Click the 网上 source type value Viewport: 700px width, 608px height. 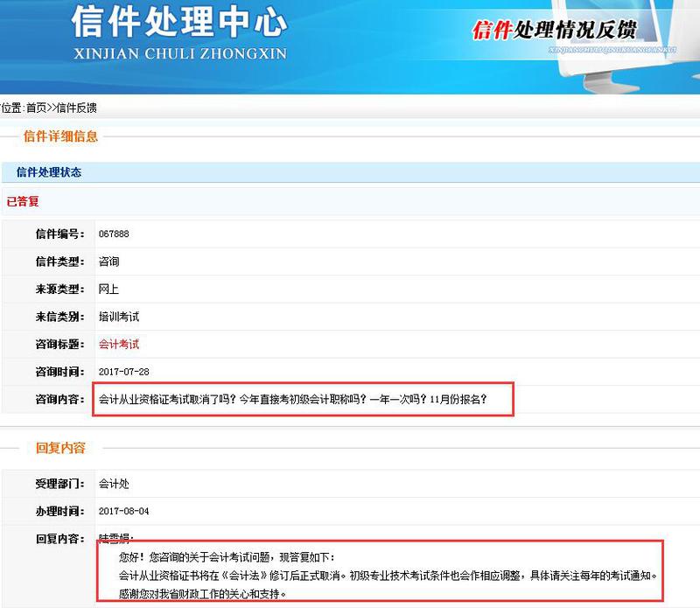[x=108, y=290]
